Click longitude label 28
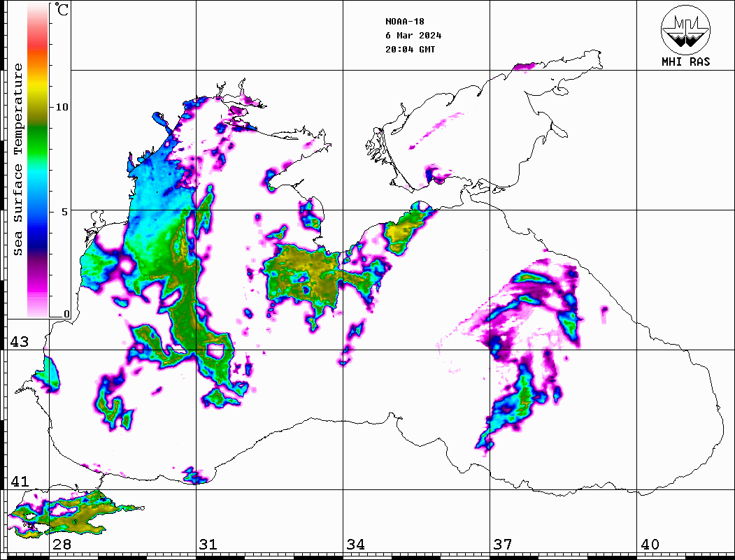Screen dimensions: 735x560 tap(62, 545)
